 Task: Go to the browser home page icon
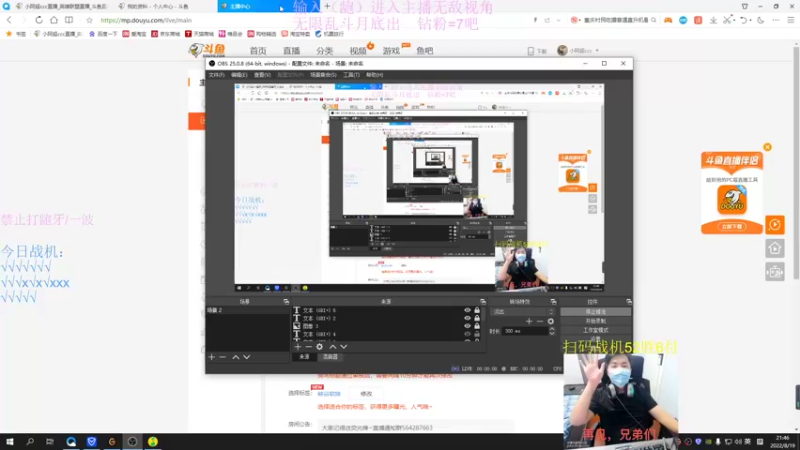coord(54,20)
